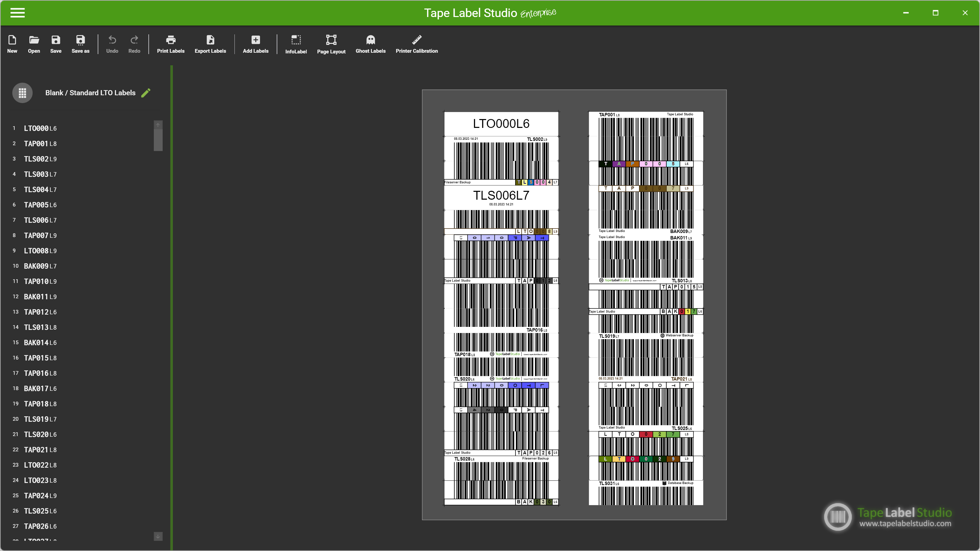Redo the last action

[134, 44]
